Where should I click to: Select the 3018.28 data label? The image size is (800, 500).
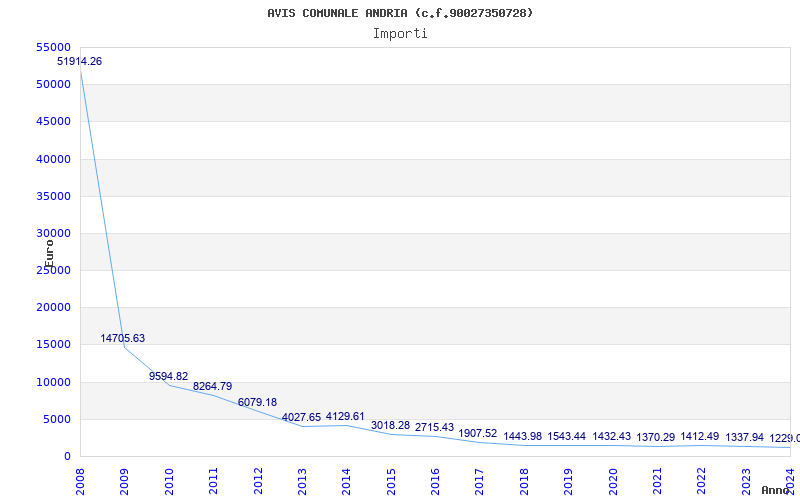click(390, 425)
